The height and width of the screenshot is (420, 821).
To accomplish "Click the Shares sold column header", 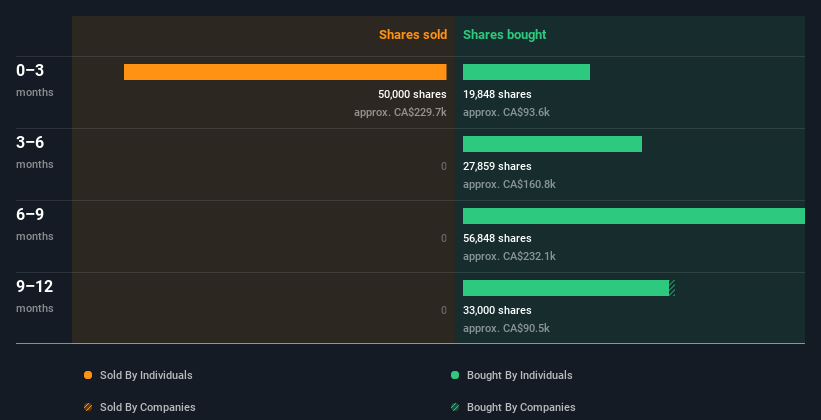I will pyautogui.click(x=413, y=35).
